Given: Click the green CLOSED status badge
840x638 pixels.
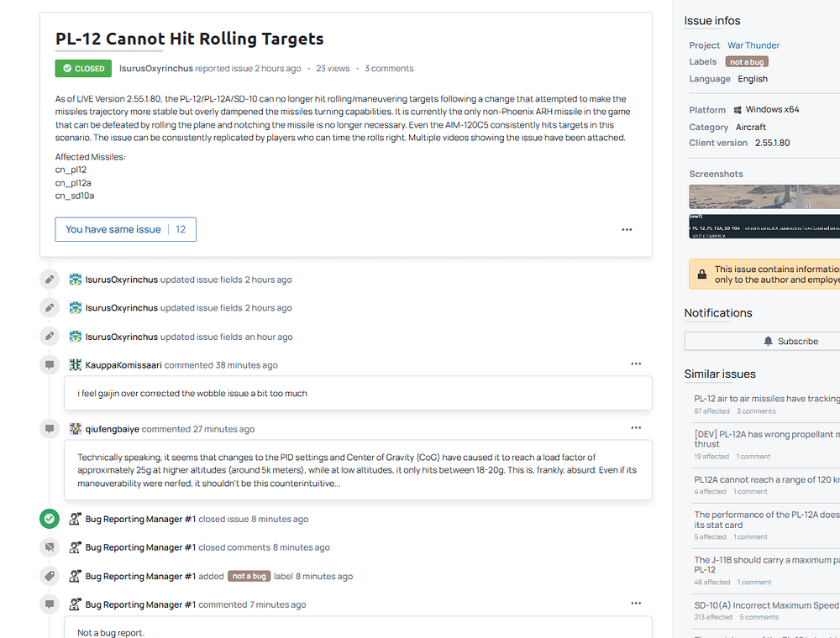Looking at the screenshot, I should (83, 69).
